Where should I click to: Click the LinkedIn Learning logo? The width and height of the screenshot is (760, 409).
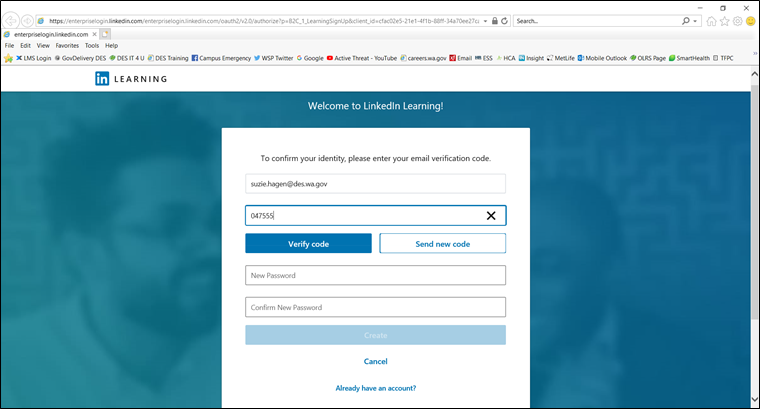pyautogui.click(x=131, y=79)
